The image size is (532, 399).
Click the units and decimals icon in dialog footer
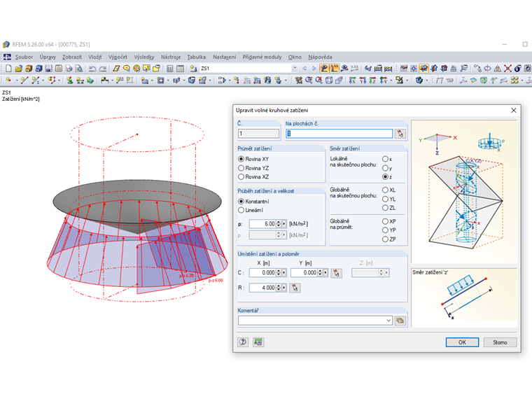pyautogui.click(x=258, y=342)
